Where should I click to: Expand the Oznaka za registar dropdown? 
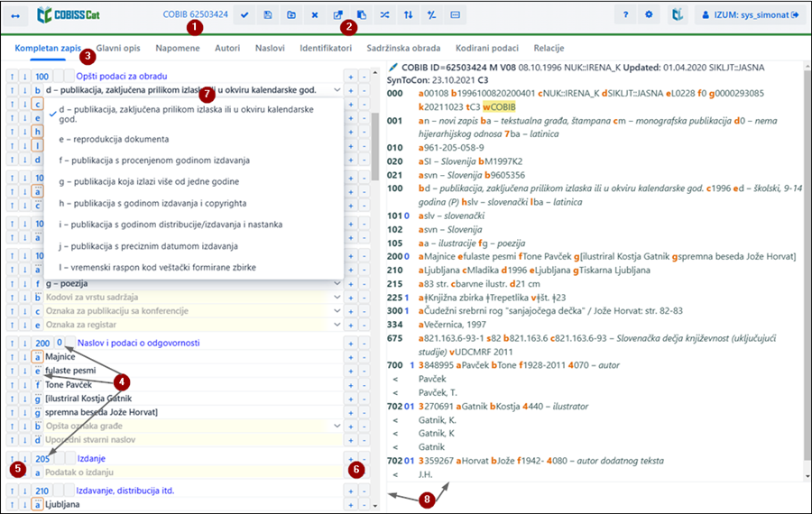click(x=337, y=325)
